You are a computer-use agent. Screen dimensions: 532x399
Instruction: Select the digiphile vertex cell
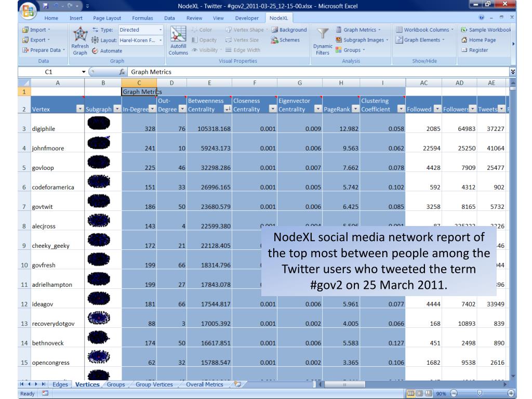pos(58,123)
